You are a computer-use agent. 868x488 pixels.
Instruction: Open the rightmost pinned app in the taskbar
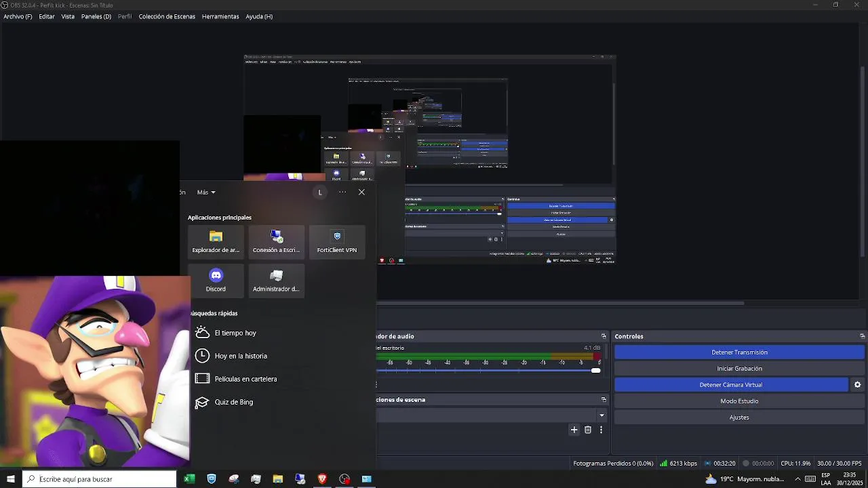367,479
